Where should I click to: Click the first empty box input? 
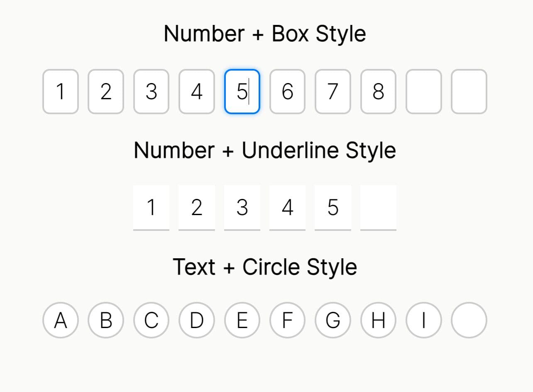pos(423,91)
